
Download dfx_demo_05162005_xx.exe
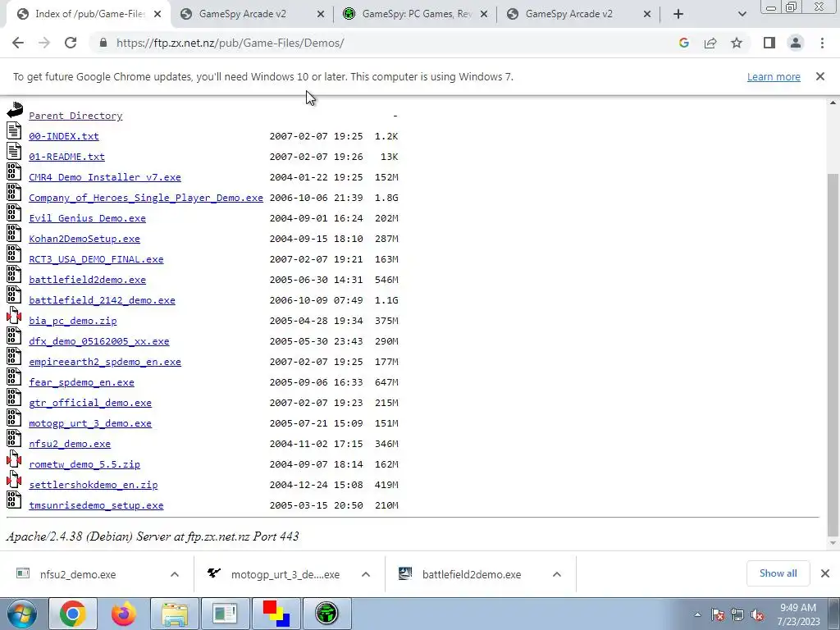(x=99, y=341)
